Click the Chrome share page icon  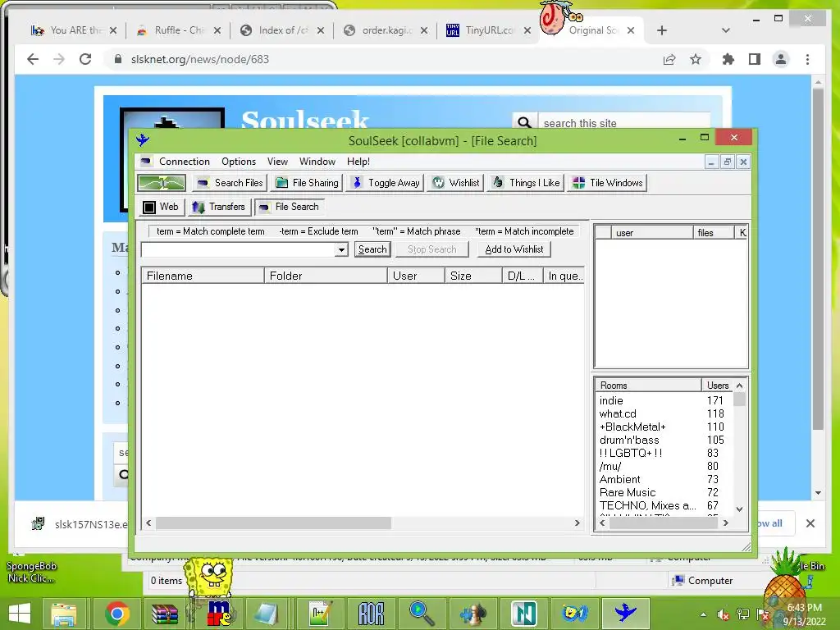click(669, 59)
